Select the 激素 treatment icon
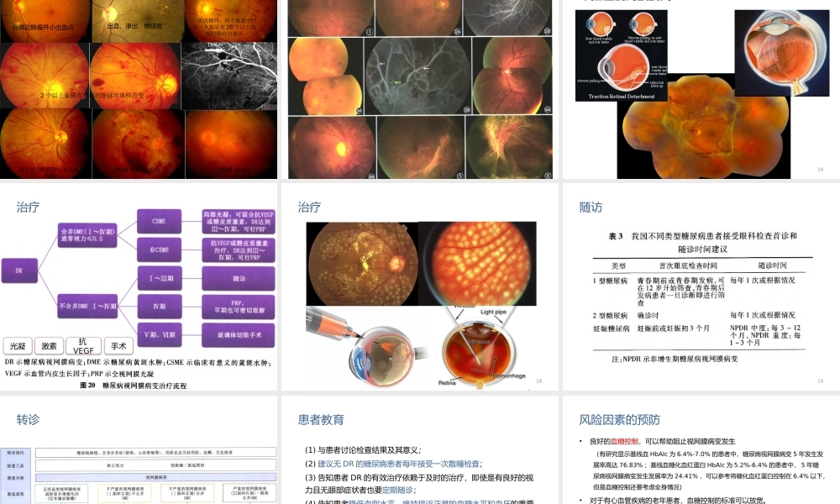Viewport: 840px width, 504px height. [48, 345]
